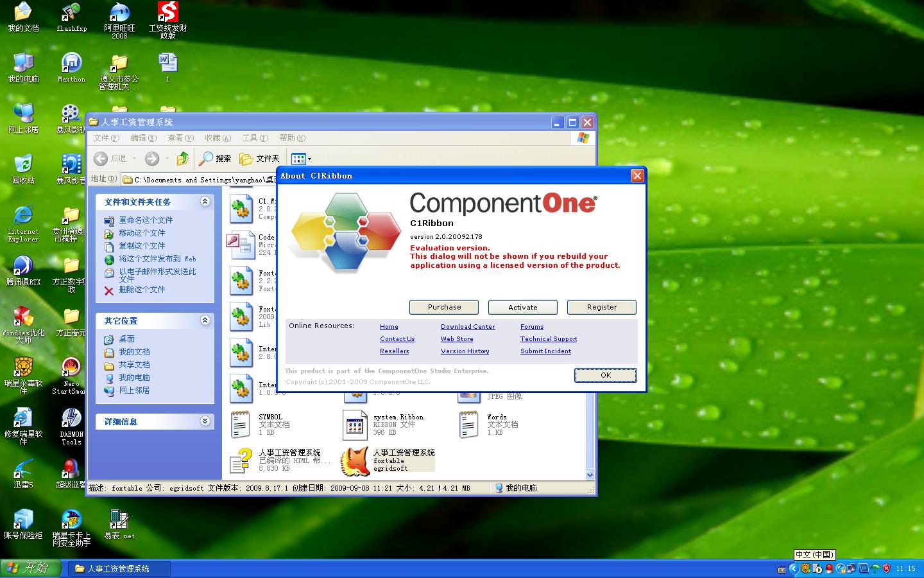Viewport: 924px width, 578px height.
Task: Select the 易表.net desktop icon
Action: pos(119,524)
